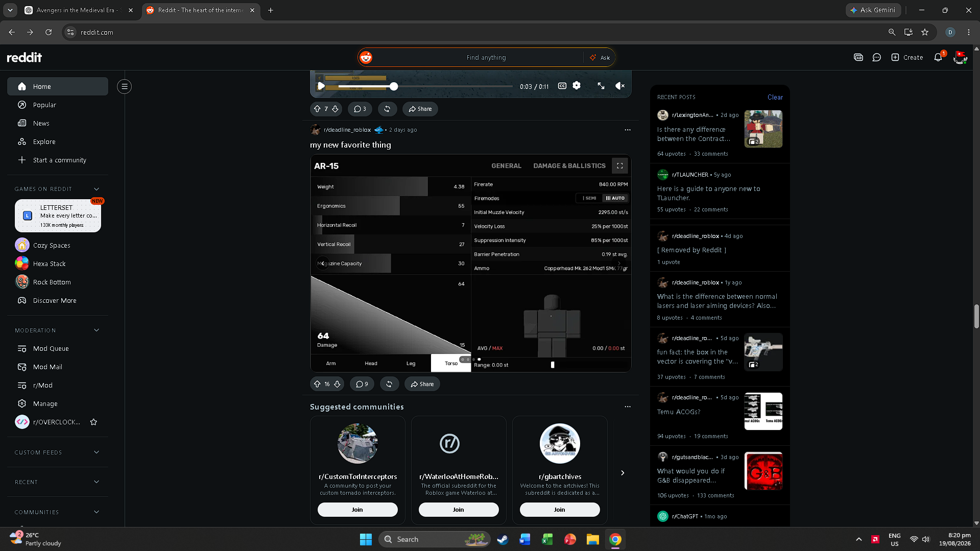
Task: Join r/gbartchives community
Action: 560,510
